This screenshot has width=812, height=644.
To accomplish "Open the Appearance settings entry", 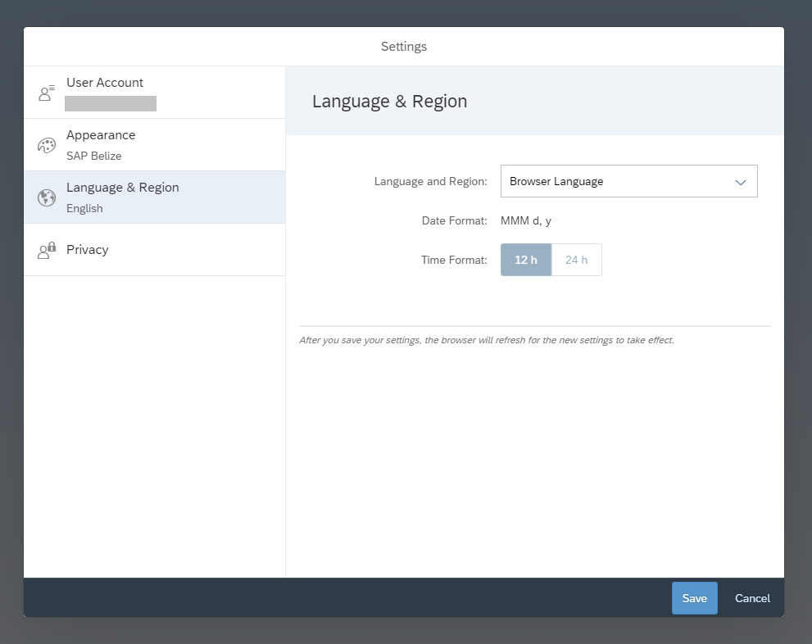I will 154,145.
